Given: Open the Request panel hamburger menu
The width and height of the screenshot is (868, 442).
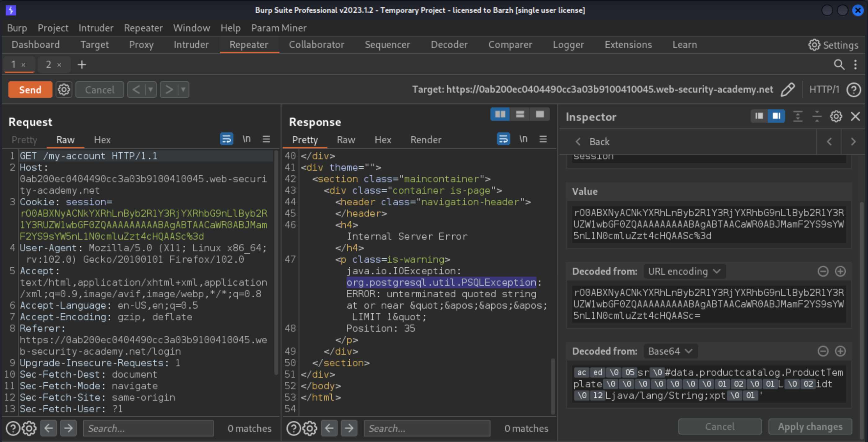Looking at the screenshot, I should pyautogui.click(x=266, y=139).
